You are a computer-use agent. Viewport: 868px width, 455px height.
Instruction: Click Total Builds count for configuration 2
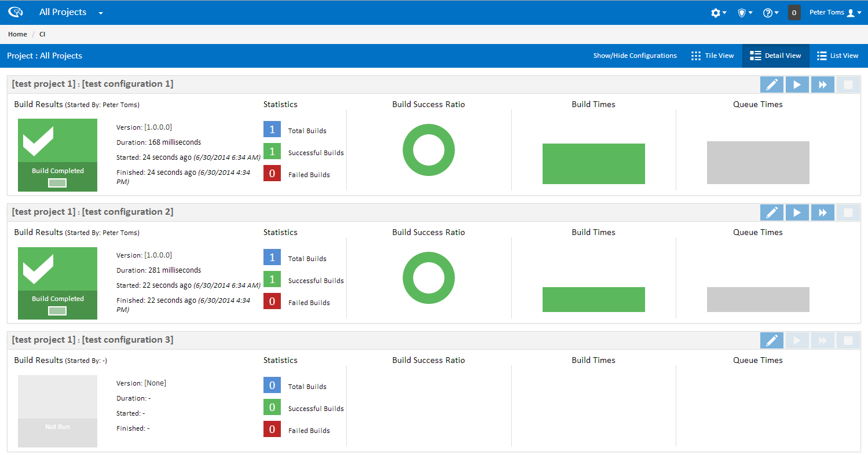tap(272, 257)
